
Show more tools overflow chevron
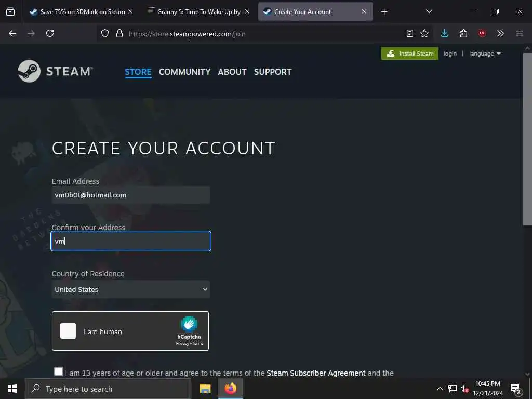[x=500, y=33]
